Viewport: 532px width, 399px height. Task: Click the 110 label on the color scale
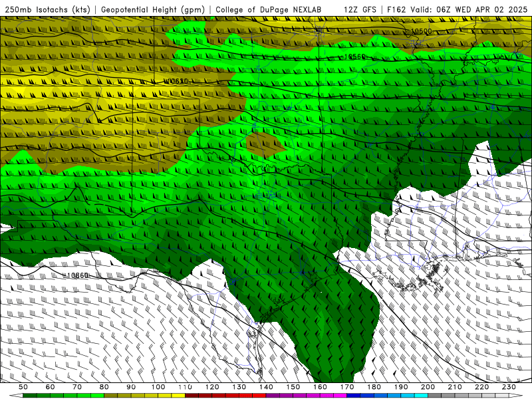186,387
